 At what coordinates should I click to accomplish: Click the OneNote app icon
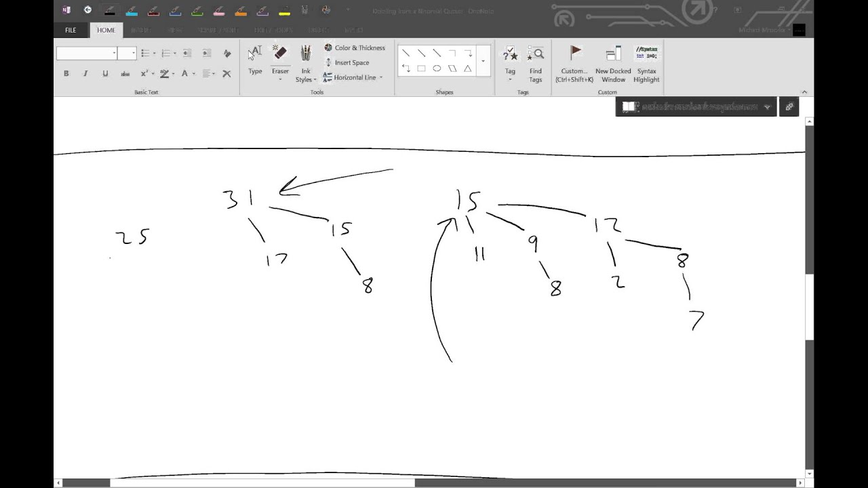coord(66,10)
